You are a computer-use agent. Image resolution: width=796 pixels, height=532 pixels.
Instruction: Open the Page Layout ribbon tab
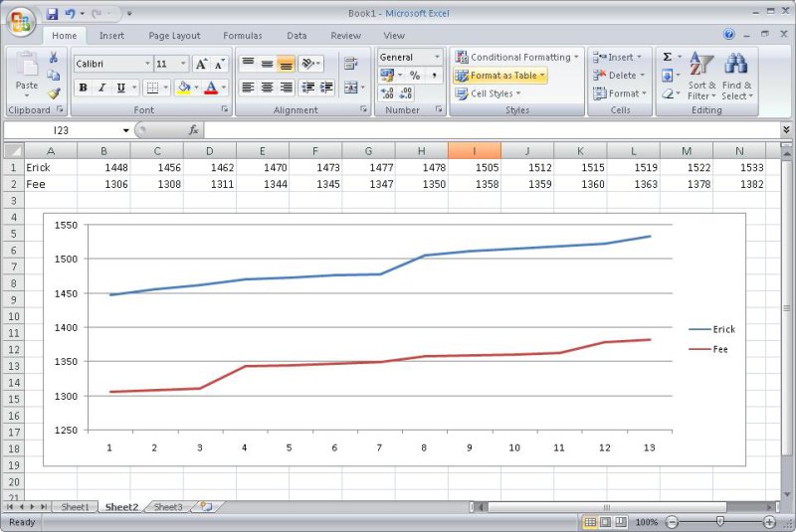click(x=174, y=36)
